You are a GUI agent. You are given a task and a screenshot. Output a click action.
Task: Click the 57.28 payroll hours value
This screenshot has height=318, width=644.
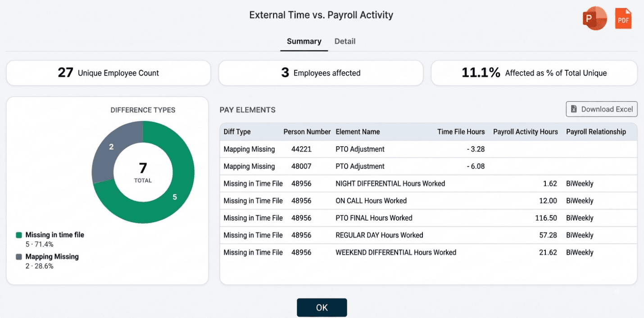(548, 235)
